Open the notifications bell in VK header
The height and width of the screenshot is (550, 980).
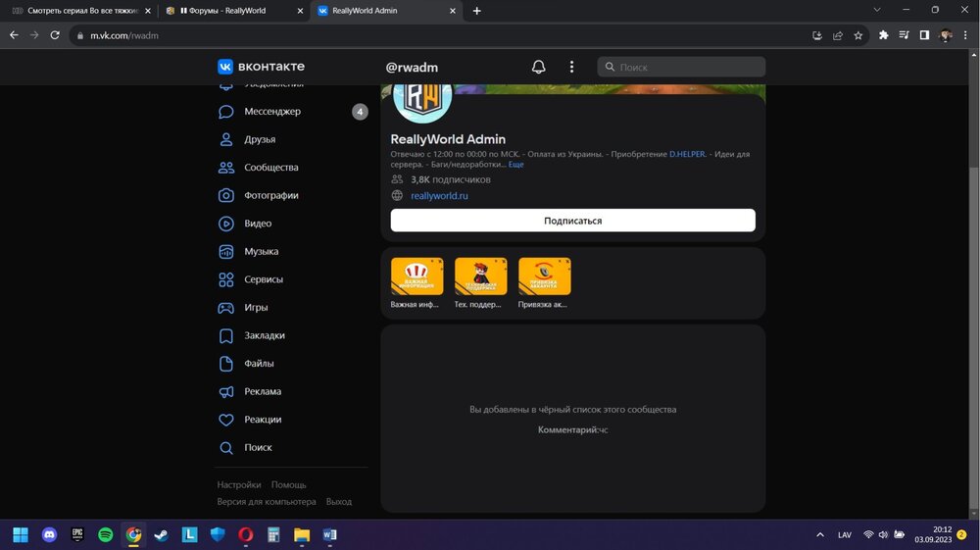[538, 67]
